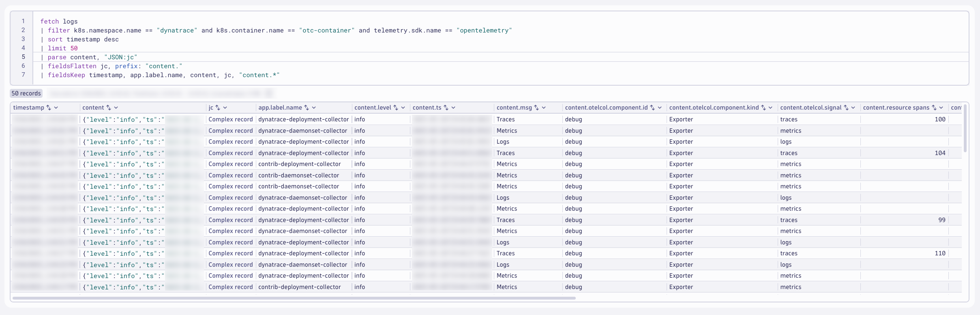Click the horizontal scrollbar under the table
Screen dimensions: 980x315
tap(294, 298)
